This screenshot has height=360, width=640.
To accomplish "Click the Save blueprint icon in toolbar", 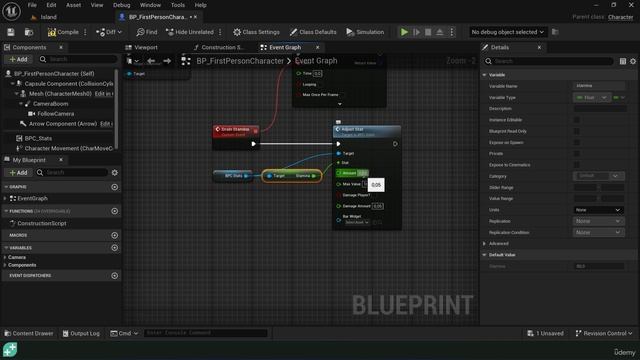I will coord(11,32).
